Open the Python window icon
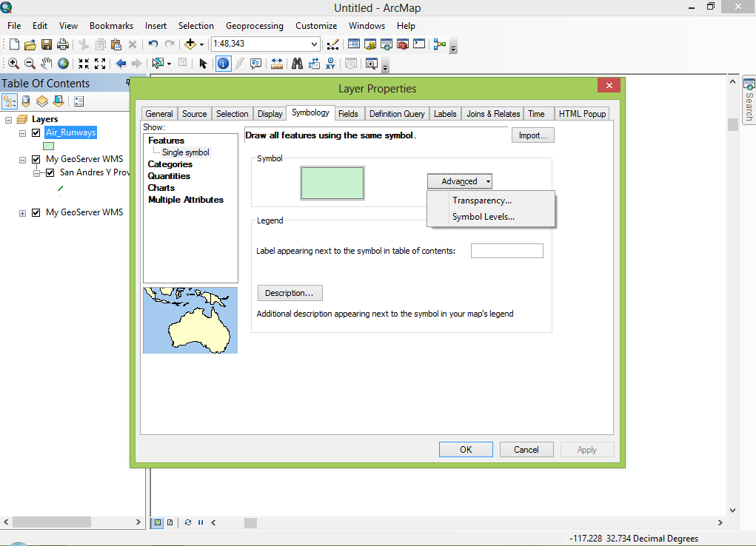The width and height of the screenshot is (756, 546). click(x=419, y=44)
